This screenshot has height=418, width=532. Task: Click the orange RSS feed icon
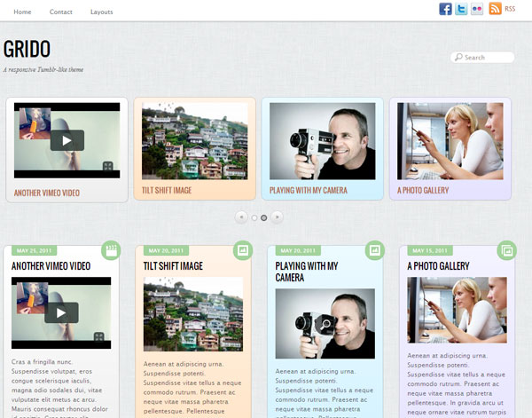point(496,9)
